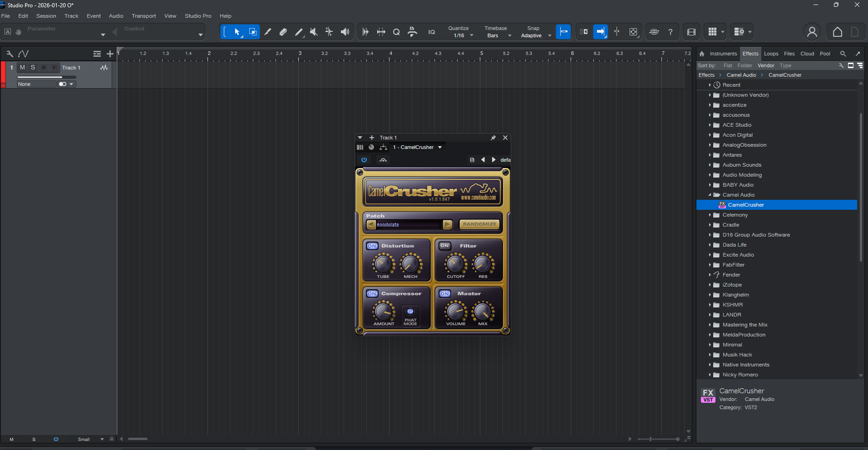Select the Arrow tool in toolbar
Screen dimensions: 868x450
click(x=237, y=32)
